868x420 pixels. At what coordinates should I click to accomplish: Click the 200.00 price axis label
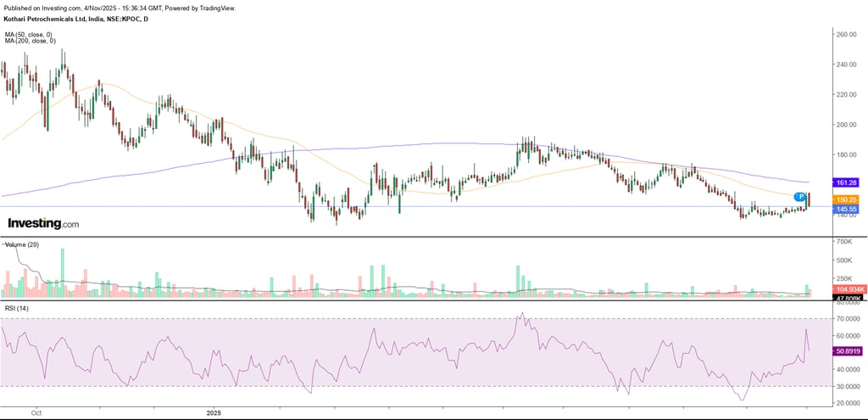click(847, 125)
